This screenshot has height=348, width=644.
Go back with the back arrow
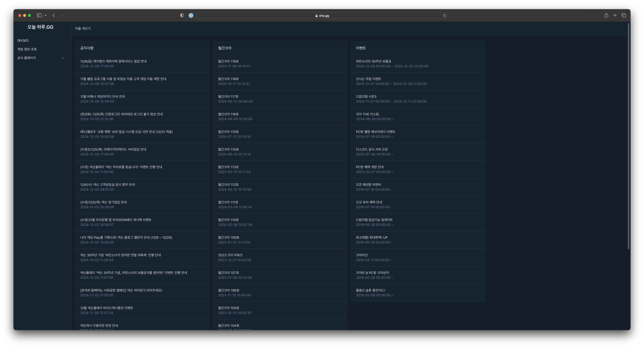click(54, 15)
